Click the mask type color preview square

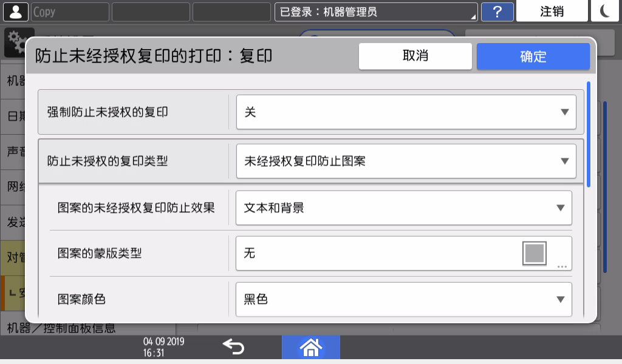click(534, 253)
